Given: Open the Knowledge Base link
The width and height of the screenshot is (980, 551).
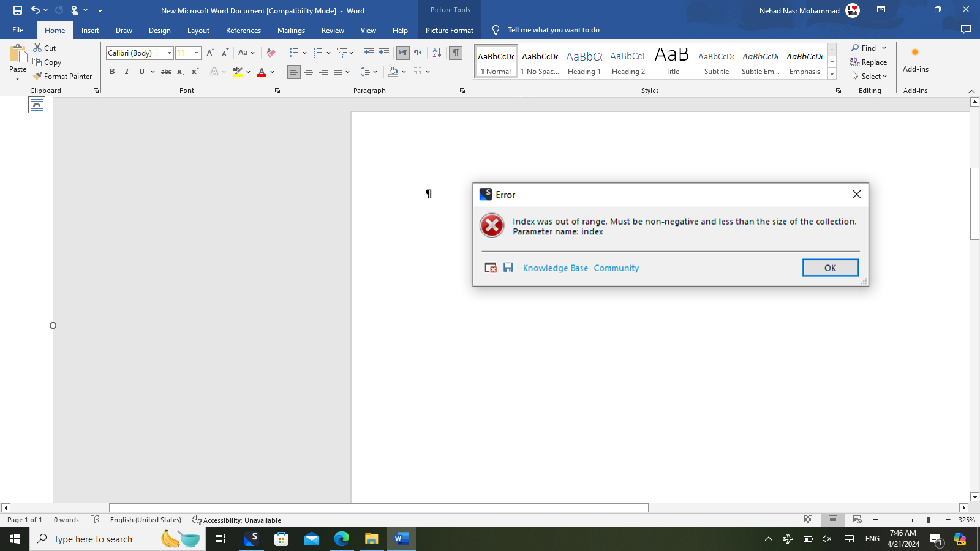Looking at the screenshot, I should [556, 268].
